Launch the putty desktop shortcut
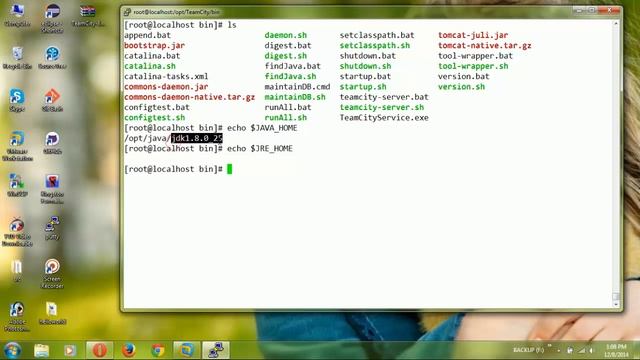 click(x=52, y=228)
